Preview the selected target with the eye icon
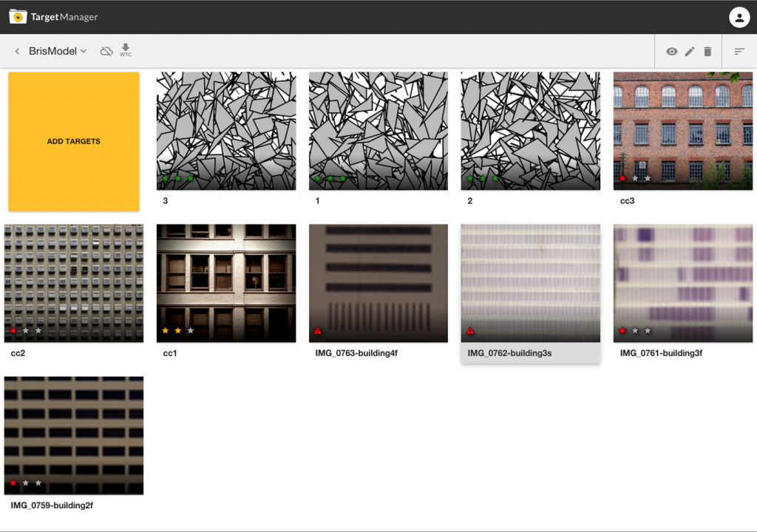Image resolution: width=757 pixels, height=532 pixels. [x=671, y=52]
